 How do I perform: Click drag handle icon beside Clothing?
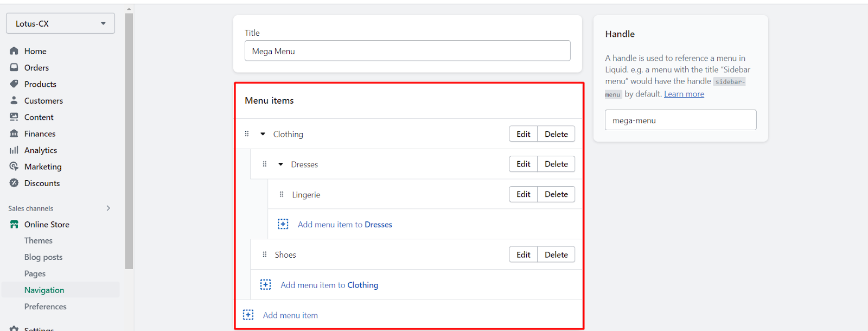247,134
